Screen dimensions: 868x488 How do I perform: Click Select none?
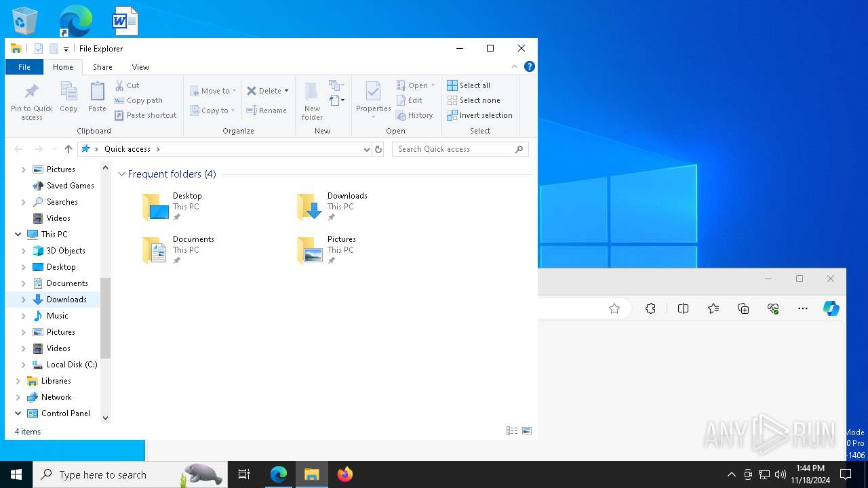click(473, 100)
